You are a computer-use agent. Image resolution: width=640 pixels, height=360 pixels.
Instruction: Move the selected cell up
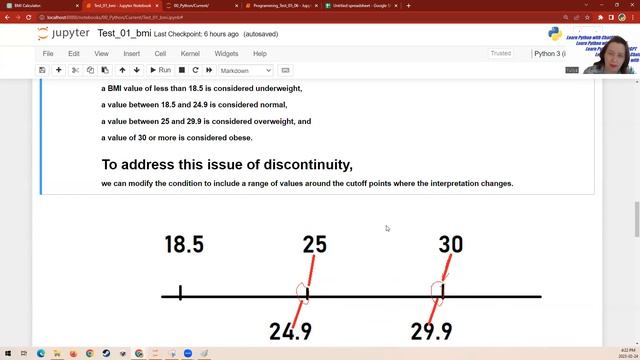[122, 70]
